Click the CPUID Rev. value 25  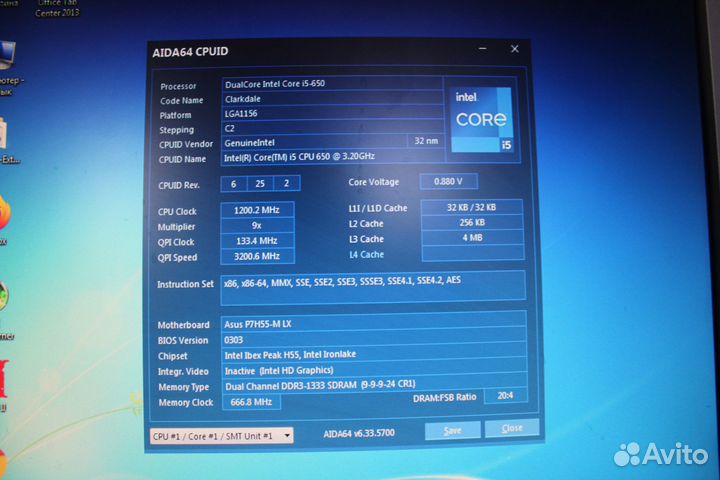pos(260,183)
